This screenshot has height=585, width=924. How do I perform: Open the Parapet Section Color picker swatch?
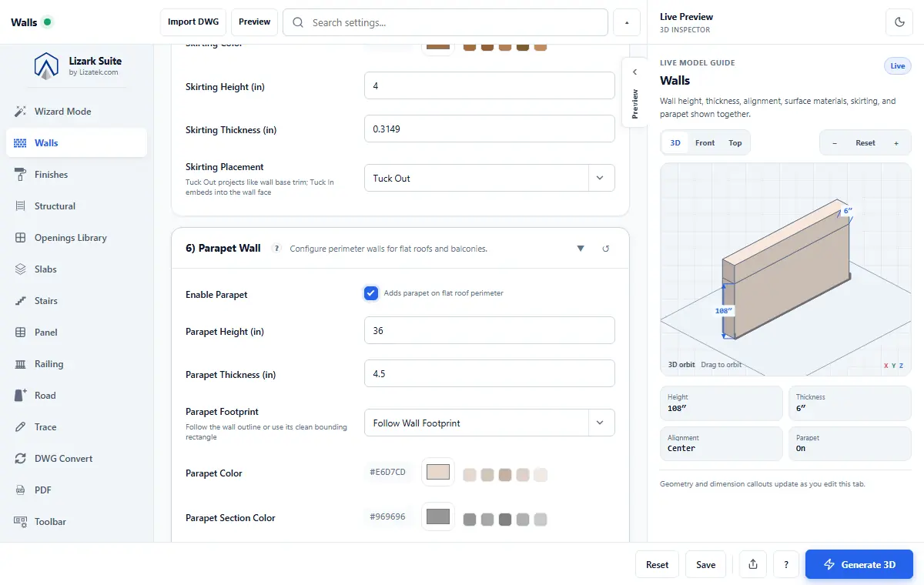point(438,516)
